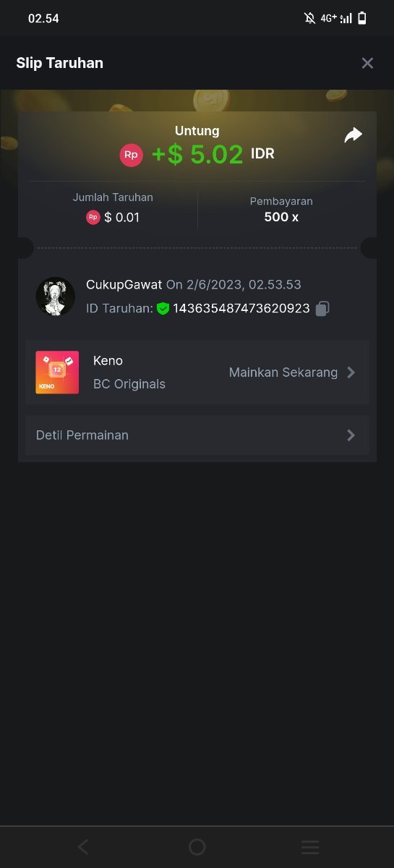Tap the Rp currency icon beside profit
Screen dimensions: 394x868
tap(132, 154)
